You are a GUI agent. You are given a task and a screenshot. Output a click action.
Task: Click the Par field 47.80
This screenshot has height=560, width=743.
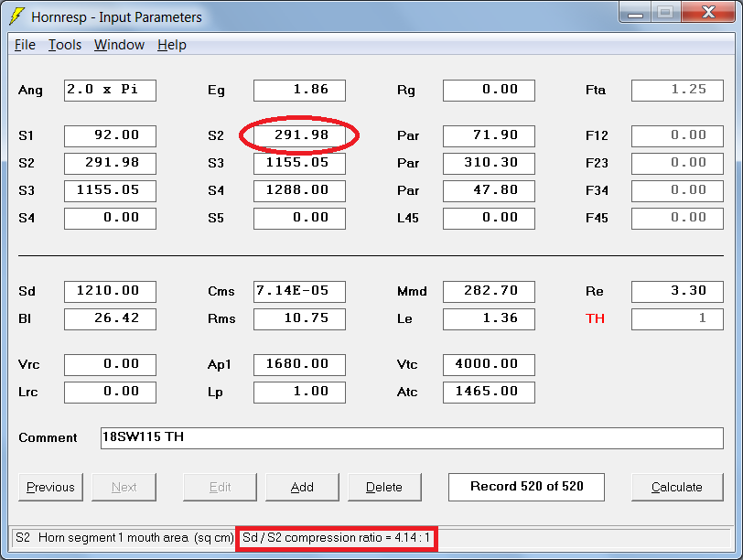point(489,191)
